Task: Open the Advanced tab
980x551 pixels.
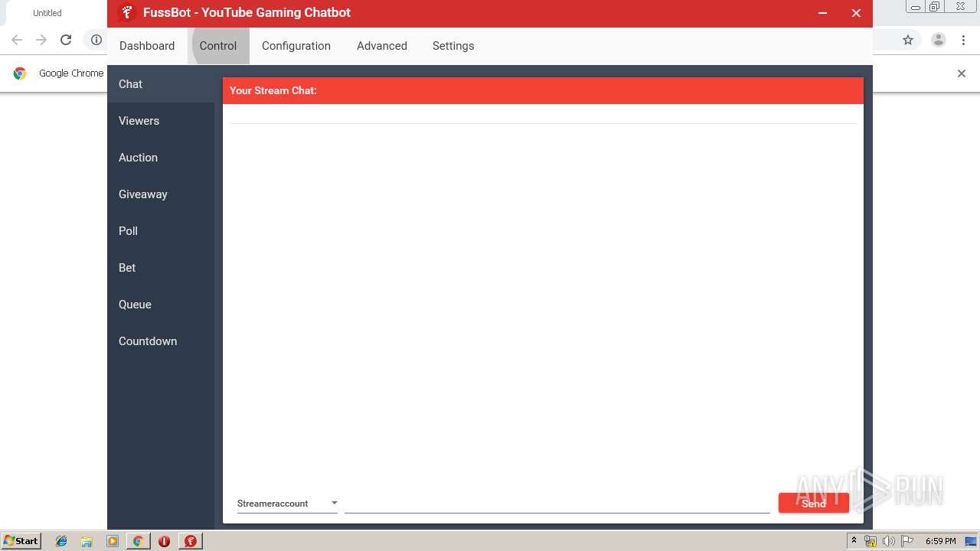Action: coord(382,46)
